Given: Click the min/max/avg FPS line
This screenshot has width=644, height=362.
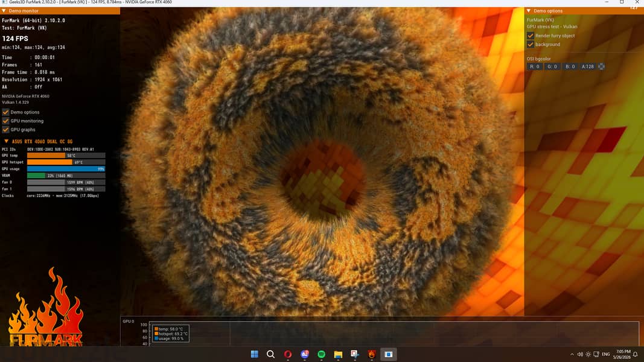Looking at the screenshot, I should (33, 48).
